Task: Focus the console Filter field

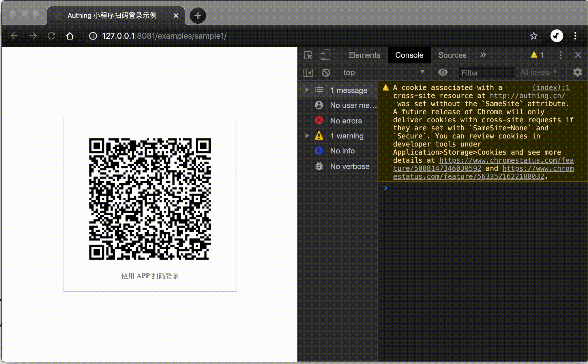Action: pyautogui.click(x=487, y=73)
